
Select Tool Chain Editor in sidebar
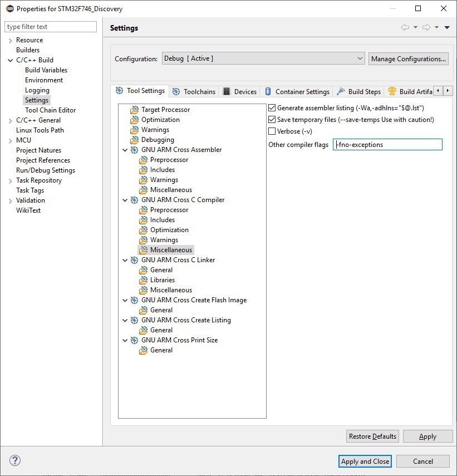pos(50,110)
